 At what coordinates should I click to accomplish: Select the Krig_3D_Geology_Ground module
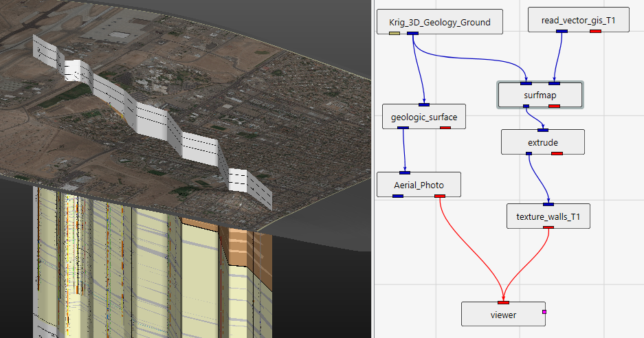coord(440,21)
